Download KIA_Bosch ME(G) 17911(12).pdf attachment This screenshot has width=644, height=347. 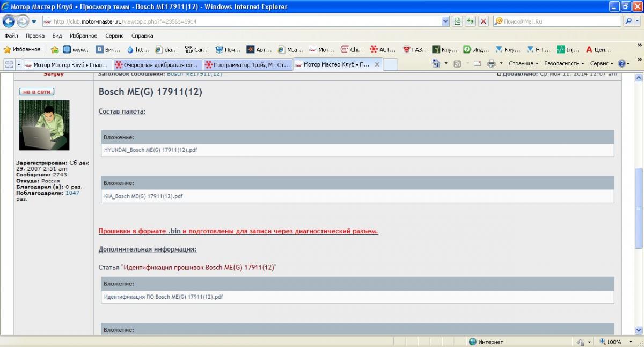coord(143,196)
